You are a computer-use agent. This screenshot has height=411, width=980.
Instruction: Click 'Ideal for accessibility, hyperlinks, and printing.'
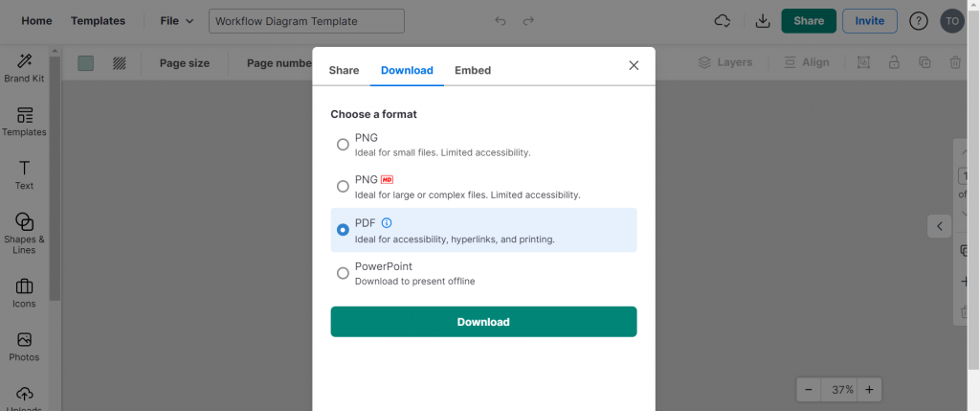tap(455, 239)
